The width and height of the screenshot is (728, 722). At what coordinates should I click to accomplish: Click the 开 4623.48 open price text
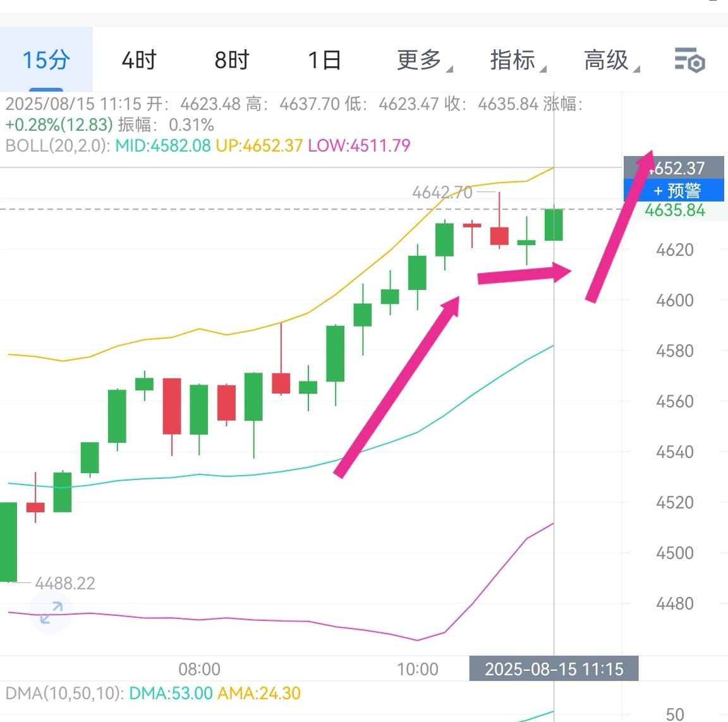coord(193,104)
